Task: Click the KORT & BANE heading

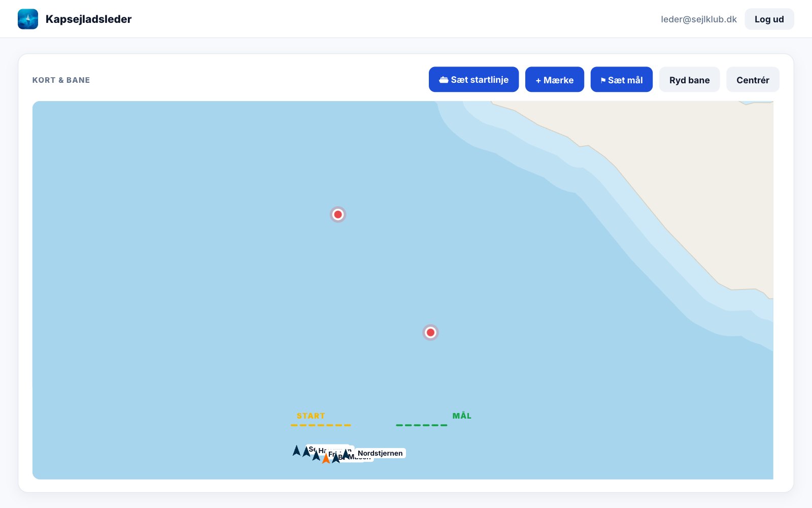Action: pyautogui.click(x=61, y=80)
